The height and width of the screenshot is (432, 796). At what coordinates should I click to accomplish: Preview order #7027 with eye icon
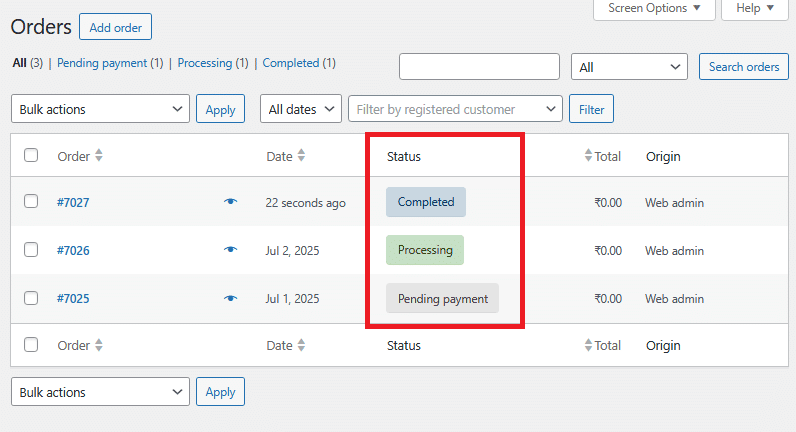click(231, 202)
